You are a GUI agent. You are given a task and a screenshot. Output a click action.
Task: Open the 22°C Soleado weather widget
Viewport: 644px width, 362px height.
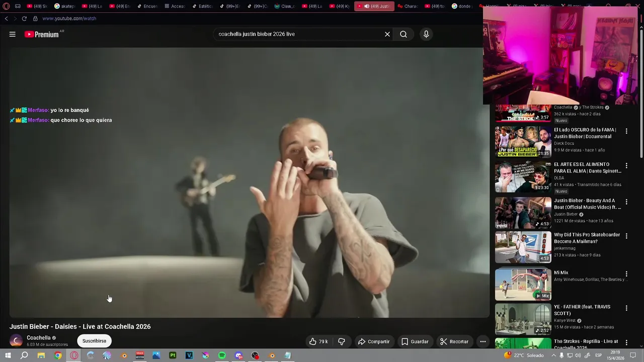tap(524, 355)
